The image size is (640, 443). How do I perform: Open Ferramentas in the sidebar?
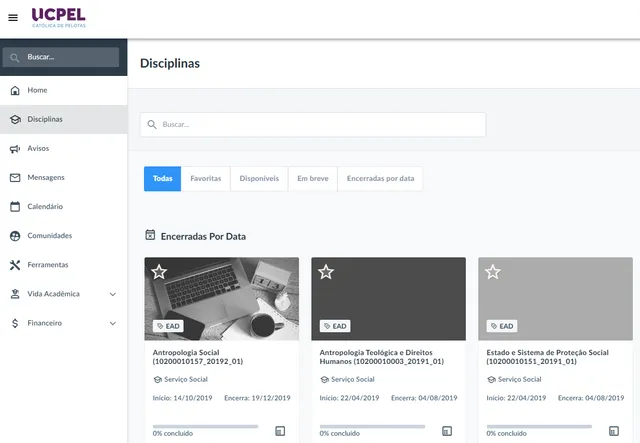coord(64,265)
